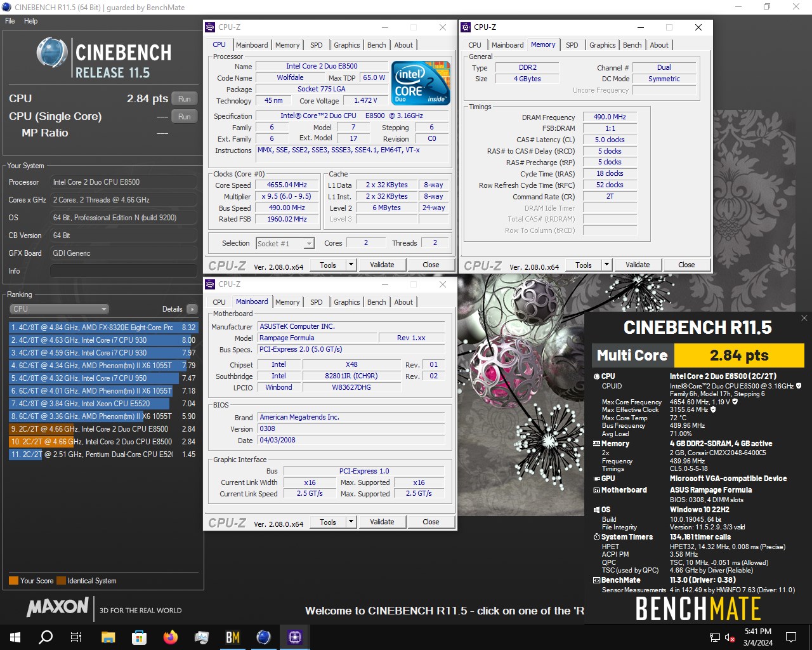Switch to Mainboard tab in CPU-Z CPU window
This screenshot has height=650, width=812.
tap(252, 45)
